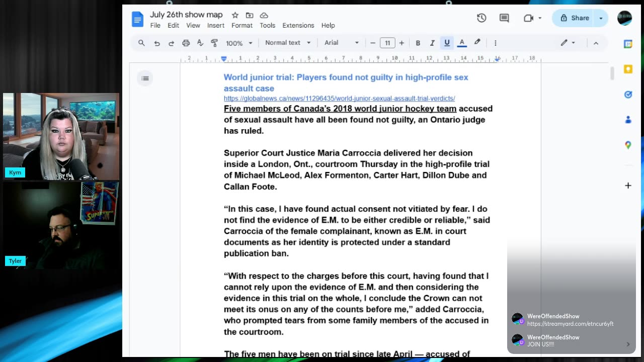
Task: Click the JOIN US!!!! chat message
Action: (541, 344)
